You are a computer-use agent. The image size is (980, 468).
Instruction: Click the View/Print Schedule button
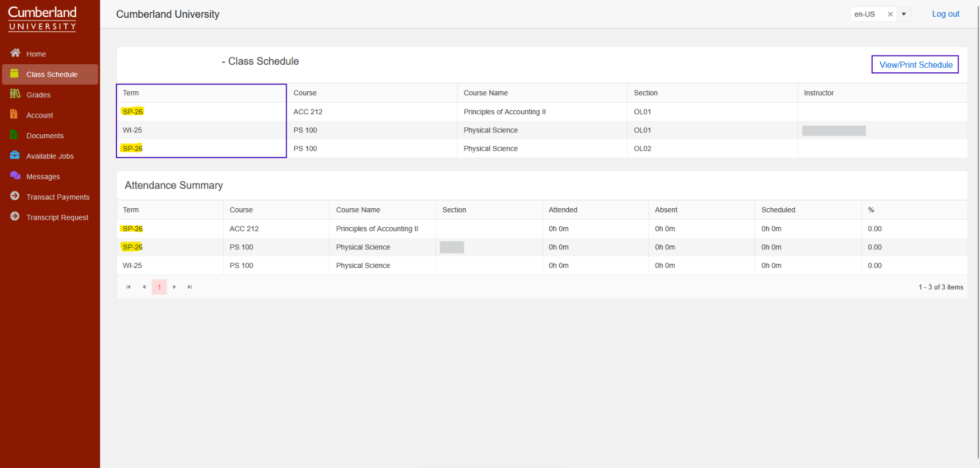(x=915, y=65)
